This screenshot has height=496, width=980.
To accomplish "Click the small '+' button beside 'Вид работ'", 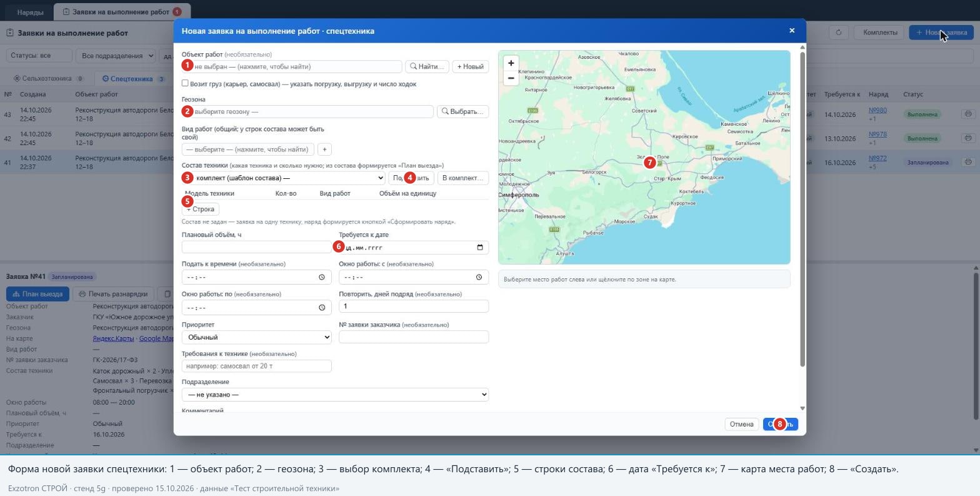I will point(324,149).
